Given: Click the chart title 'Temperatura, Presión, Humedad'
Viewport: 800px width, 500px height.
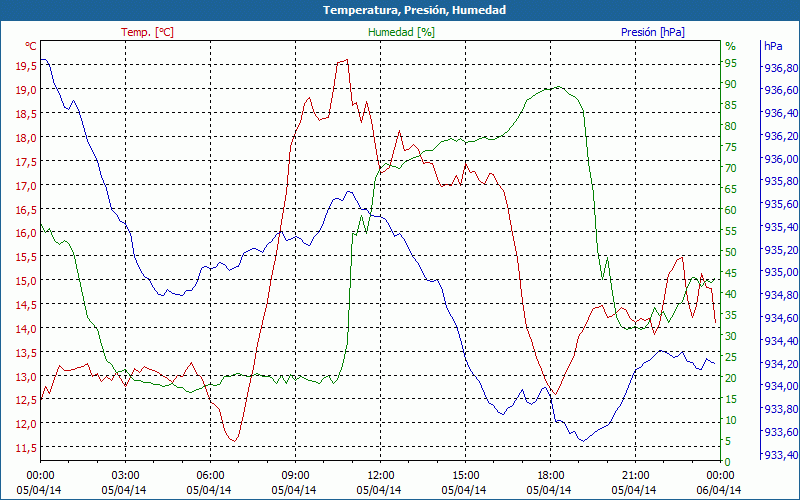Looking at the screenshot, I should (414, 10).
